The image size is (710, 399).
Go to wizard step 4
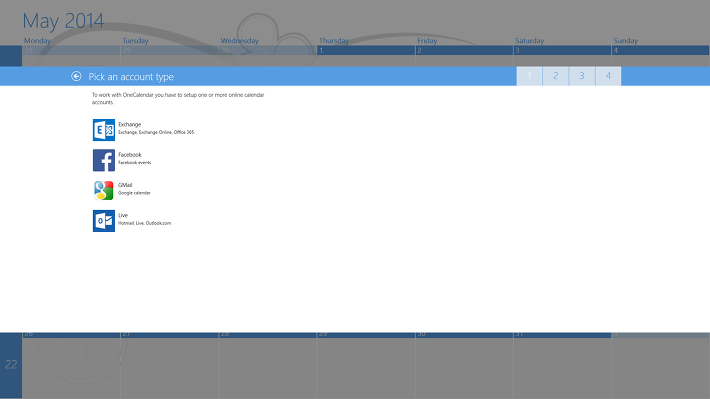click(x=608, y=76)
